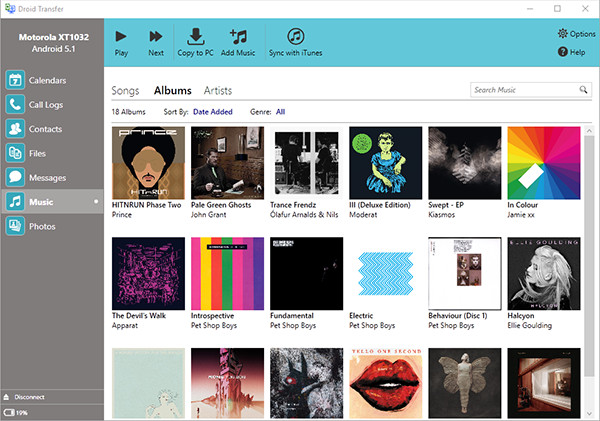The image size is (600, 421).
Task: Select the red lips album cover
Action: coord(386,383)
